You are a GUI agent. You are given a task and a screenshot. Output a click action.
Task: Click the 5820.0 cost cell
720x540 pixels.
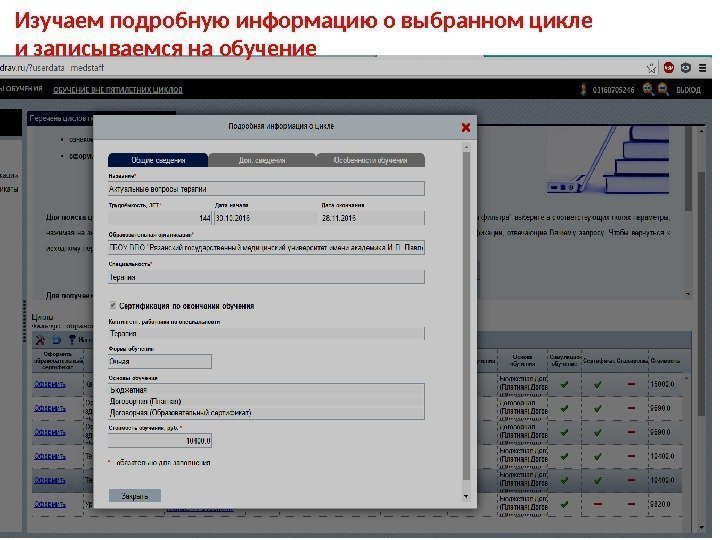(663, 504)
